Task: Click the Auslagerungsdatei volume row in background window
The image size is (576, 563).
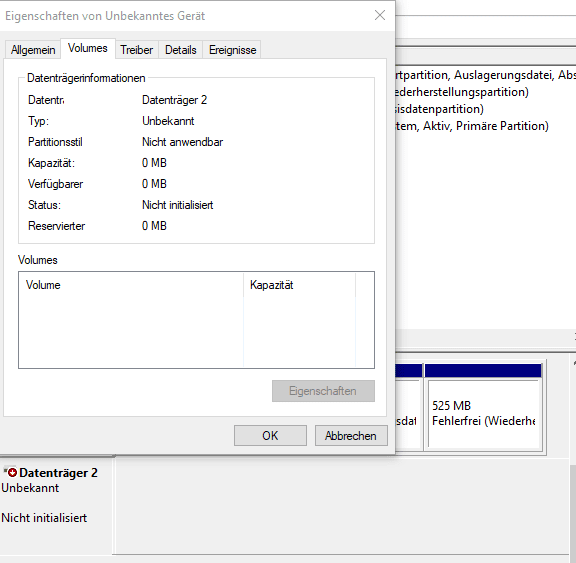Action: (x=486, y=75)
